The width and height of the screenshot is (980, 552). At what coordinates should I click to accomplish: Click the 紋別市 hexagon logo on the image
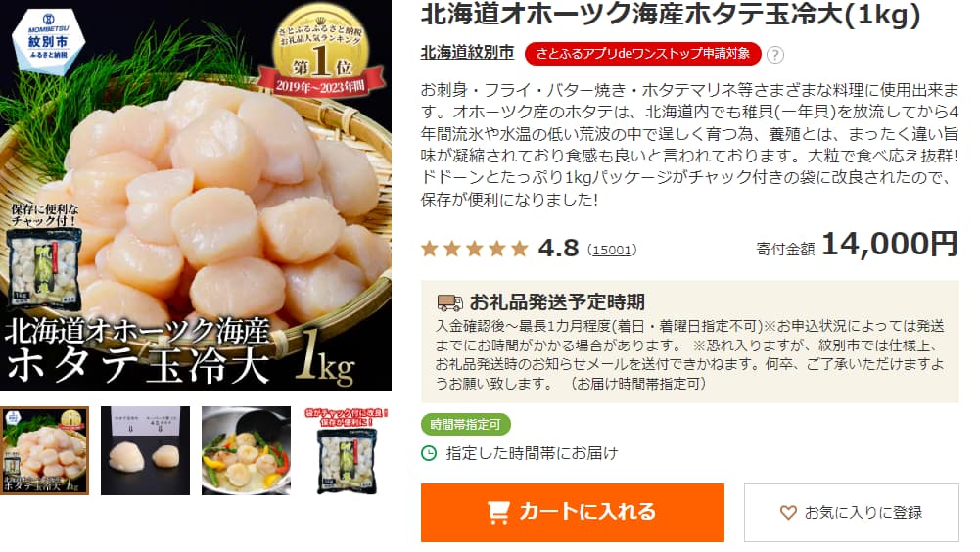48,42
